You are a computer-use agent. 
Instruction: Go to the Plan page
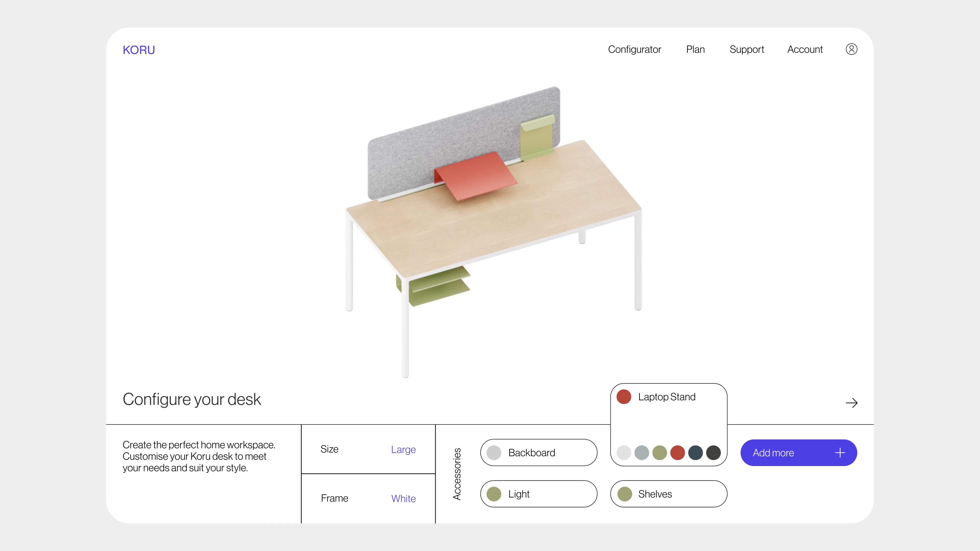695,49
